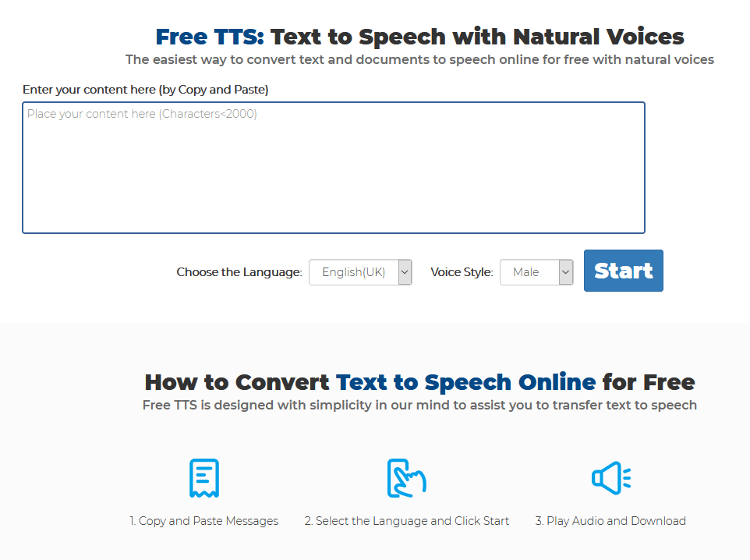The image size is (750, 560).
Task: Click the speaker audio icon
Action: [x=611, y=477]
